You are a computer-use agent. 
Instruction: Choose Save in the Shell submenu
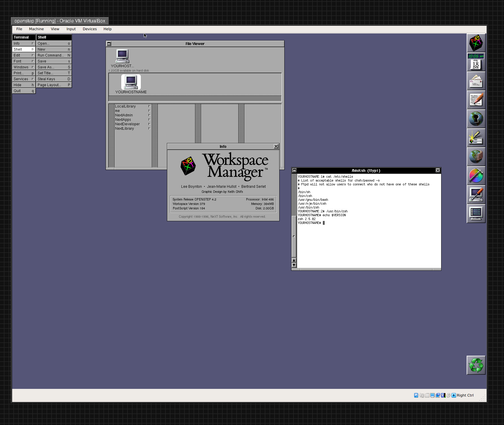[x=54, y=61]
